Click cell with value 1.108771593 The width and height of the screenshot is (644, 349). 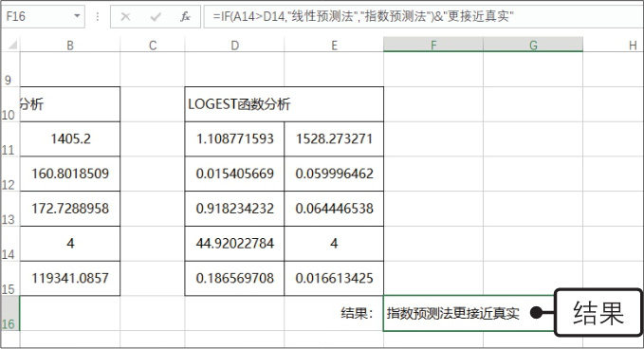234,139
